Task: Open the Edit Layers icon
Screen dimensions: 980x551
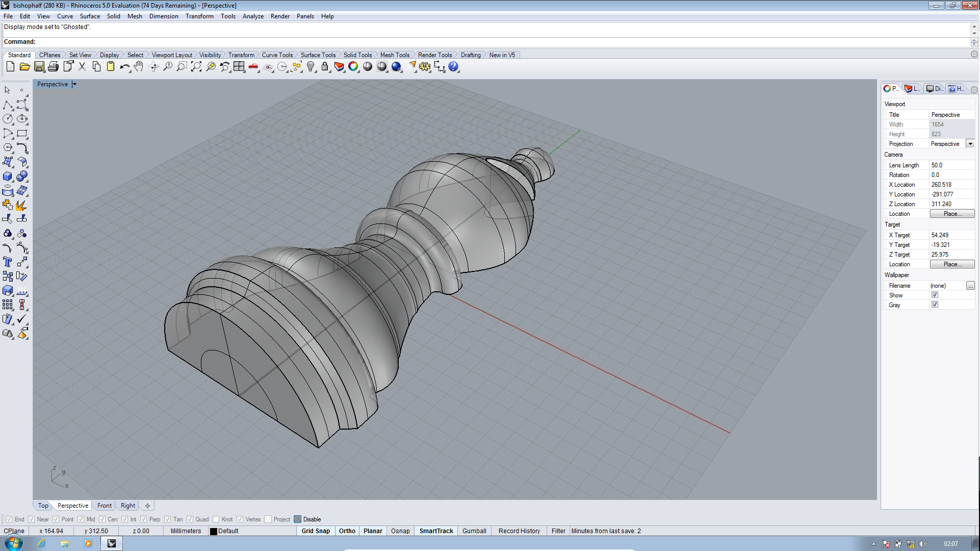Action: 339,67
